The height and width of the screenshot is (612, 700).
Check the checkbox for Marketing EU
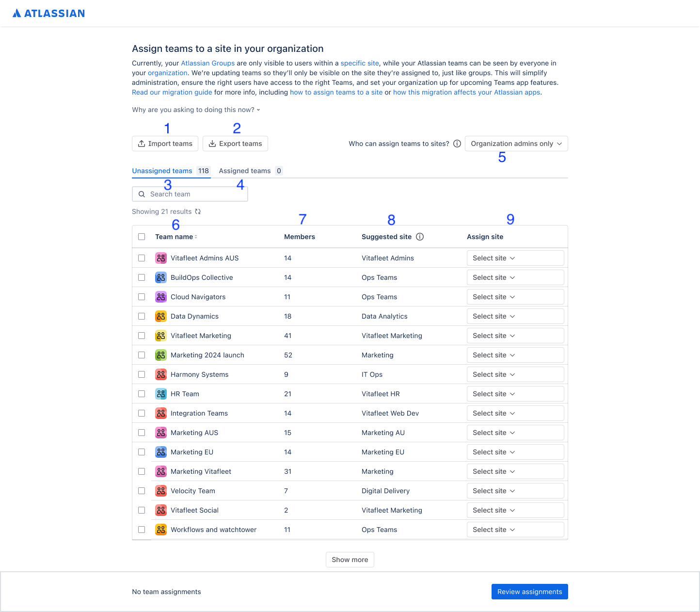point(142,451)
